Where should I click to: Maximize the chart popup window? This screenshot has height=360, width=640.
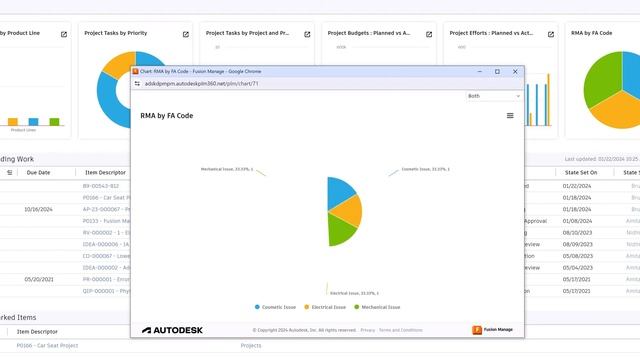click(497, 71)
